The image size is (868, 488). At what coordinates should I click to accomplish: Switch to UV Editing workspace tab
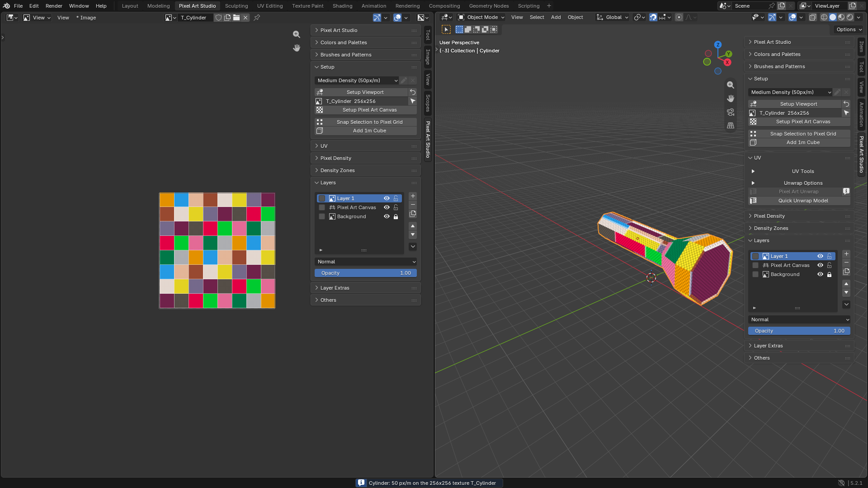pos(270,6)
